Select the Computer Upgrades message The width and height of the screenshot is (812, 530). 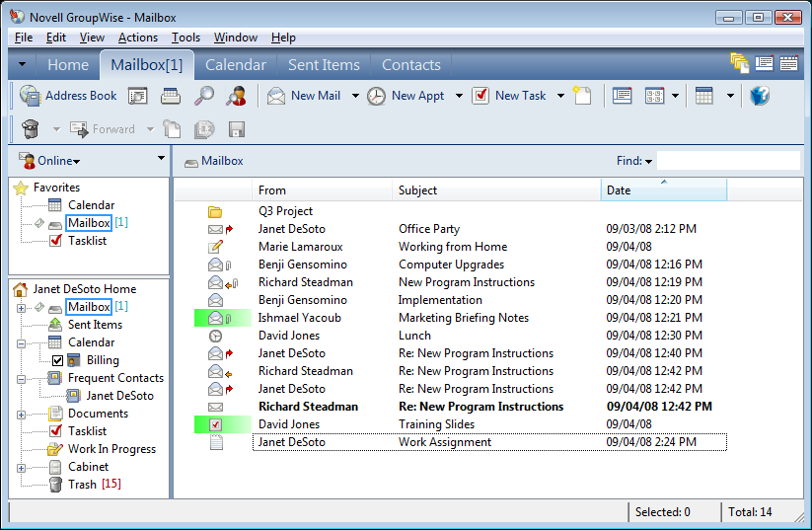point(460,265)
